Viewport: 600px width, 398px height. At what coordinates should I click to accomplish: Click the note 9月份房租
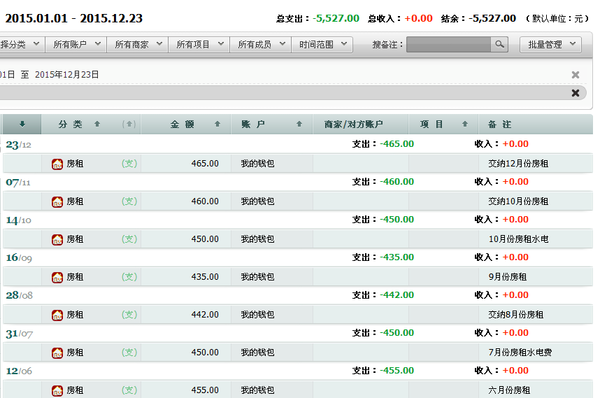click(507, 277)
